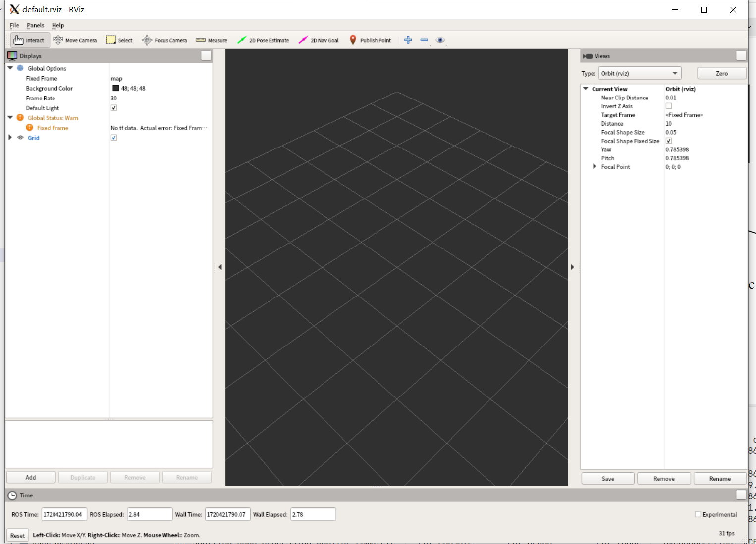
Task: Click the eye view options icon
Action: 440,40
